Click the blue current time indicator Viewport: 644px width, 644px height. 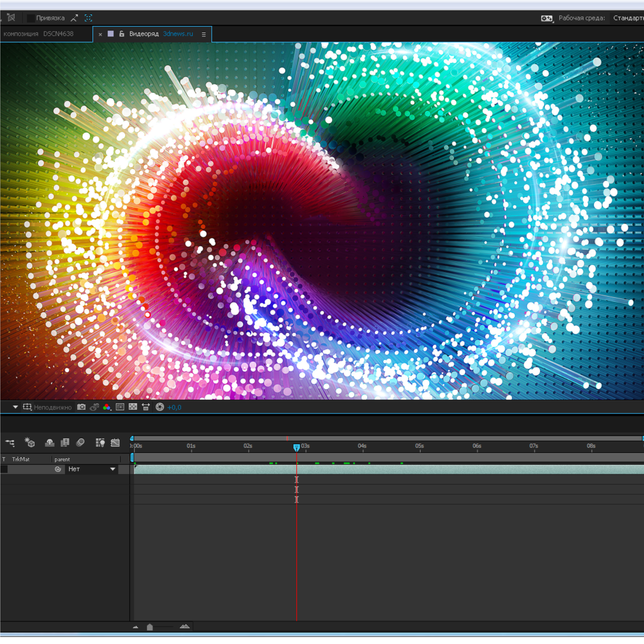pyautogui.click(x=296, y=447)
